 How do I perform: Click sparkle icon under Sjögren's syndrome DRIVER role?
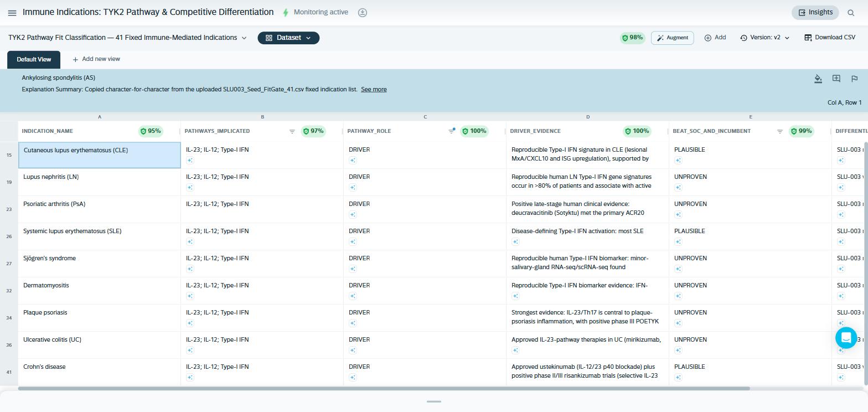point(353,269)
